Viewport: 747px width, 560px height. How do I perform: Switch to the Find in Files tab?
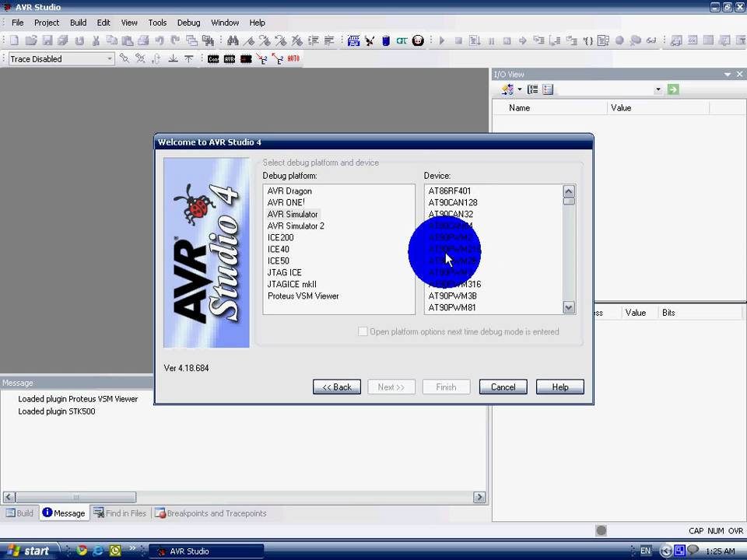point(120,513)
